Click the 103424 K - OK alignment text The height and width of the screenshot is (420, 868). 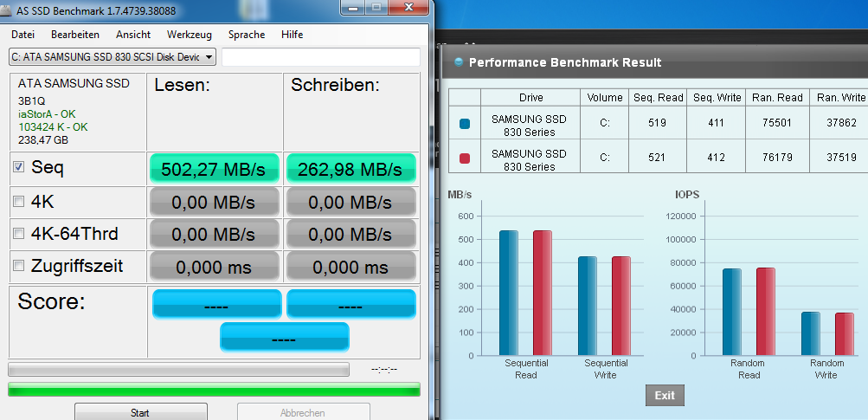click(x=54, y=127)
